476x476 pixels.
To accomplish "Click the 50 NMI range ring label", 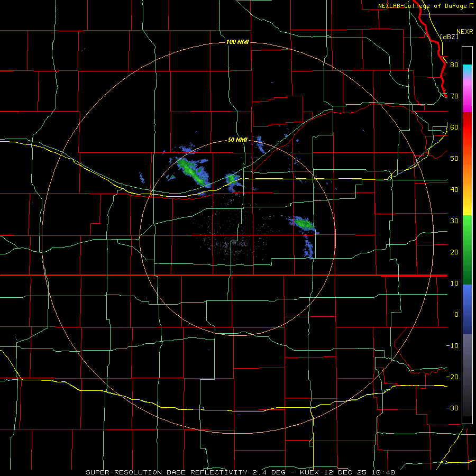I will click(x=237, y=140).
